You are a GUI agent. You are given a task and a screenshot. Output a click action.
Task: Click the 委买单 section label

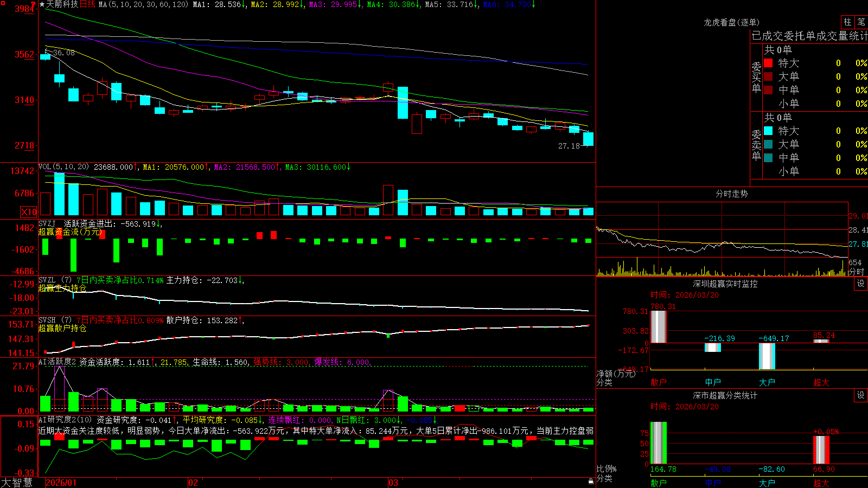click(x=756, y=78)
